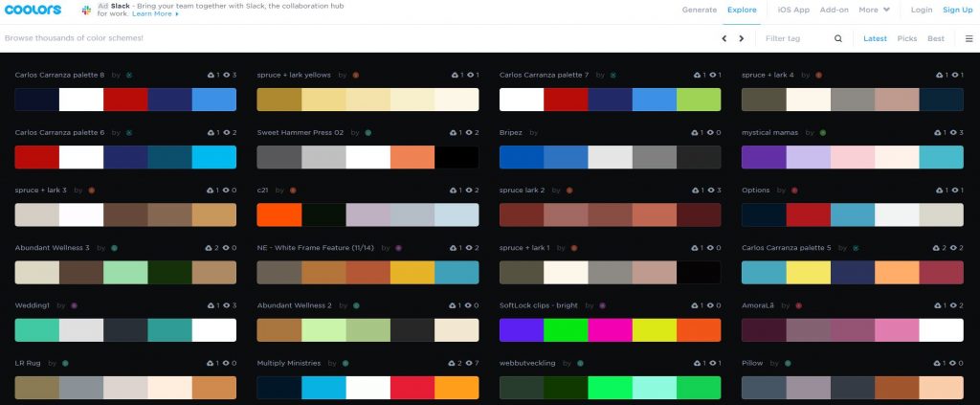The width and height of the screenshot is (980, 405).
Task: Select bright green swatch in webbutveckling palette
Action: click(610, 388)
